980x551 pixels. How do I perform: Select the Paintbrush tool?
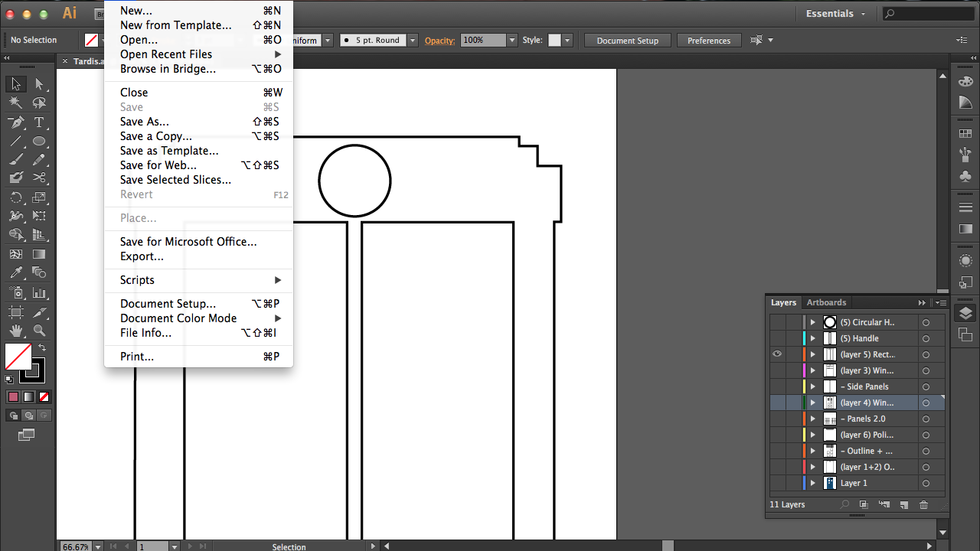(16, 160)
